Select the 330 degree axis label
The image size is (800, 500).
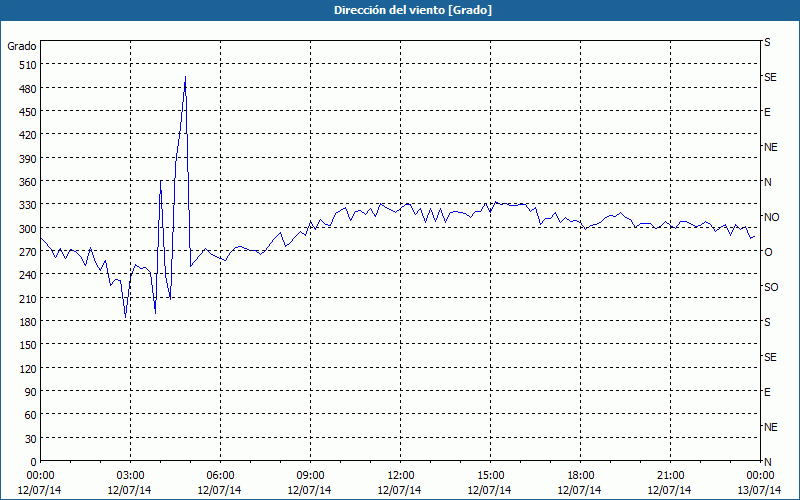[x=28, y=205]
